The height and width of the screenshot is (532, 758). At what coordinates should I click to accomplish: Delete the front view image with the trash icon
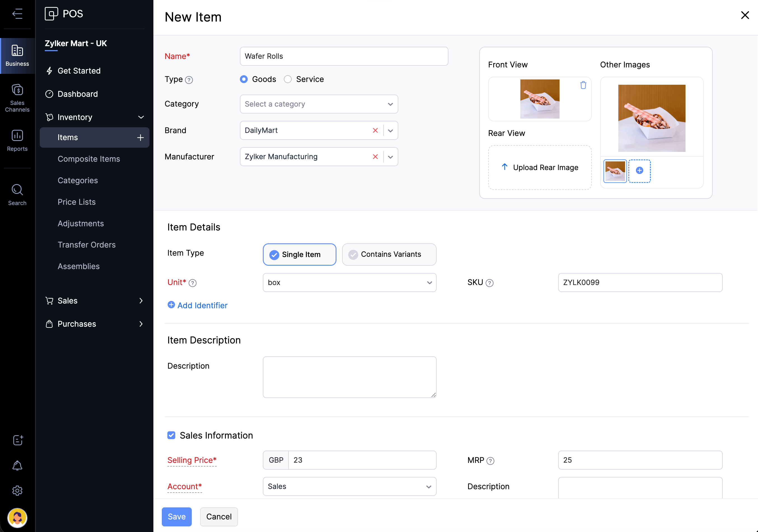coord(583,85)
